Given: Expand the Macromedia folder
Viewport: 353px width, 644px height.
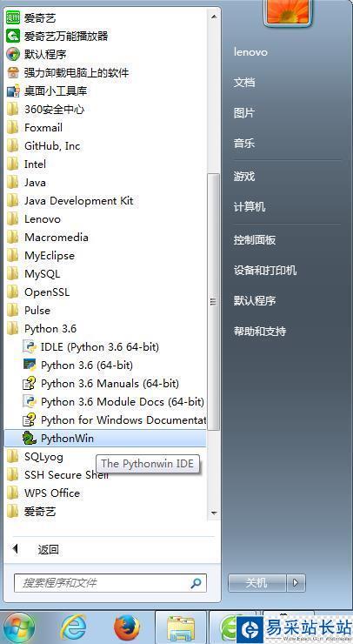Looking at the screenshot, I should [x=48, y=238].
